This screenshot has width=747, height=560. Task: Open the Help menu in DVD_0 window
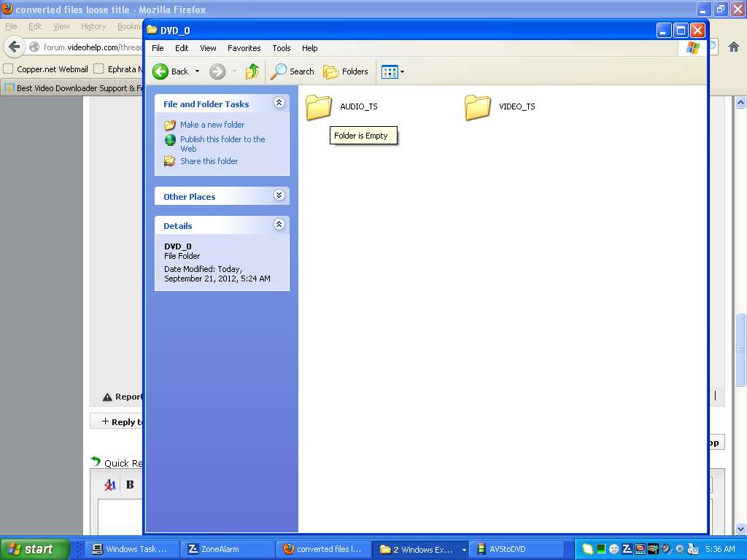(x=309, y=48)
